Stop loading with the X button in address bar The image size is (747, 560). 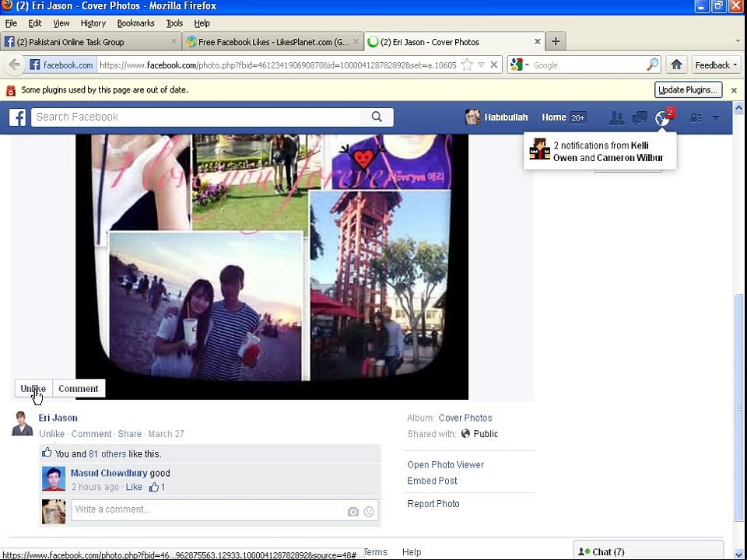494,65
